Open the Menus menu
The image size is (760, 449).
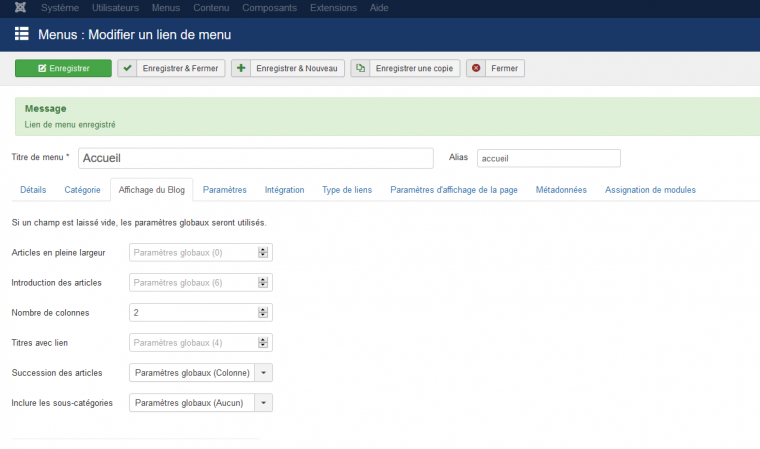click(166, 8)
